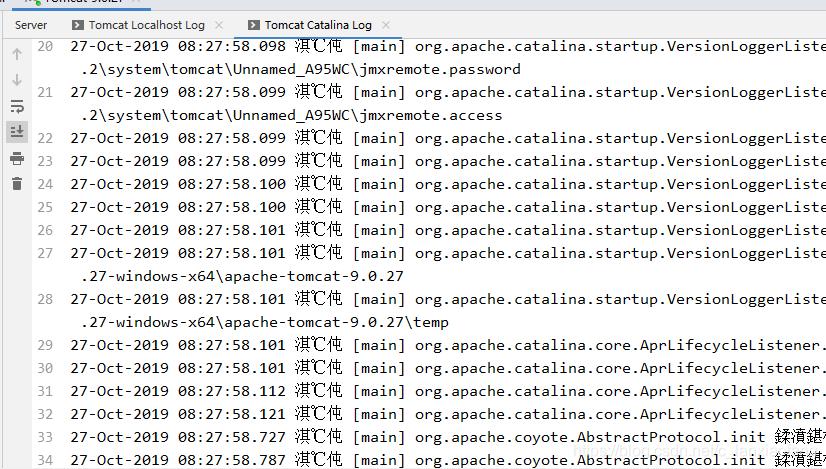Image resolution: width=826 pixels, height=469 pixels.
Task: Clear all log output with trash icon
Action: tap(17, 183)
